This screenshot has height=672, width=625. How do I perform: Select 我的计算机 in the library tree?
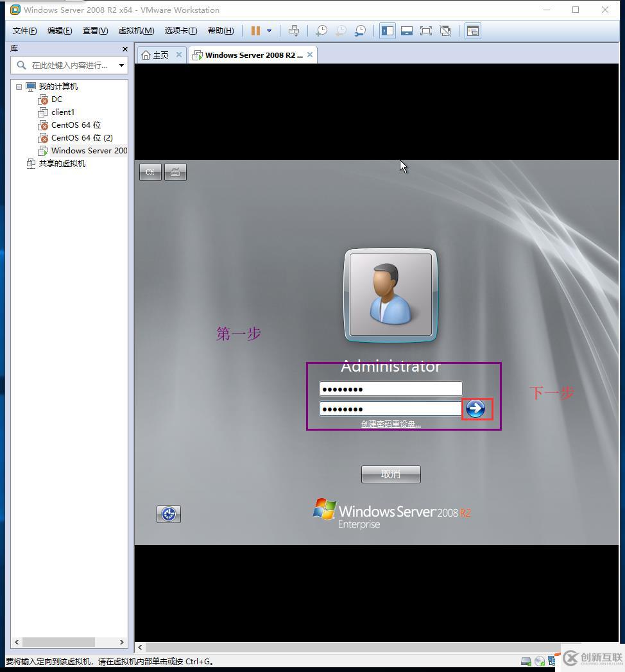tap(58, 87)
